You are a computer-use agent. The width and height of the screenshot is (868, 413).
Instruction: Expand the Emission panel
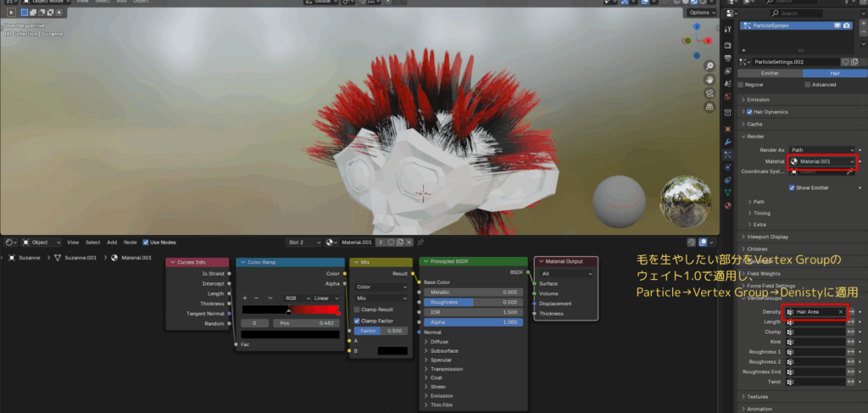[757, 100]
